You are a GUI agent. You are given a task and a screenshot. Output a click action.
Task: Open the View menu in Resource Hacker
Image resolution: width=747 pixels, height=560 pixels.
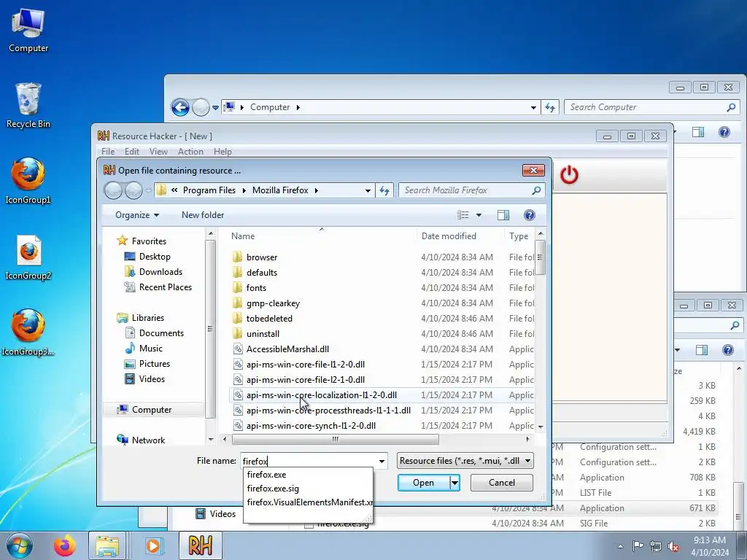(158, 152)
